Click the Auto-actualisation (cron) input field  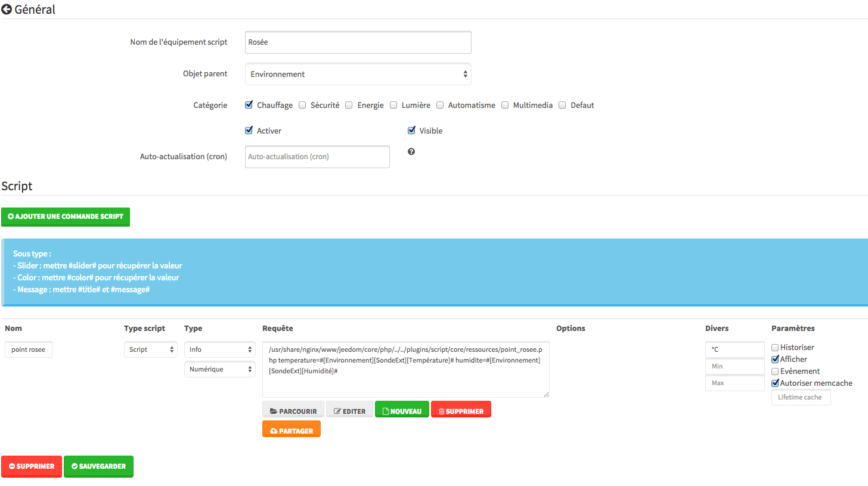(317, 157)
